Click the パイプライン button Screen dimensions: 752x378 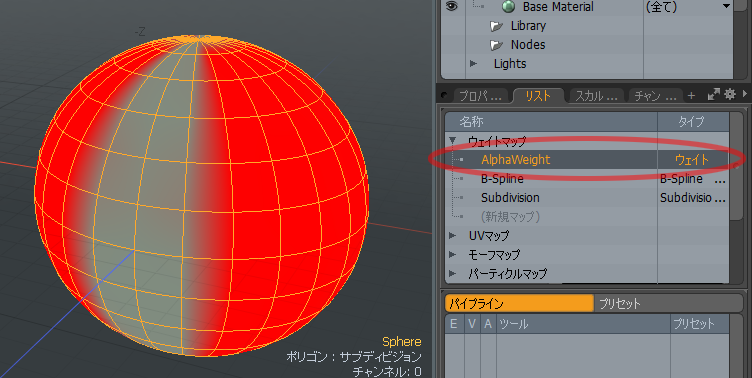(x=519, y=304)
